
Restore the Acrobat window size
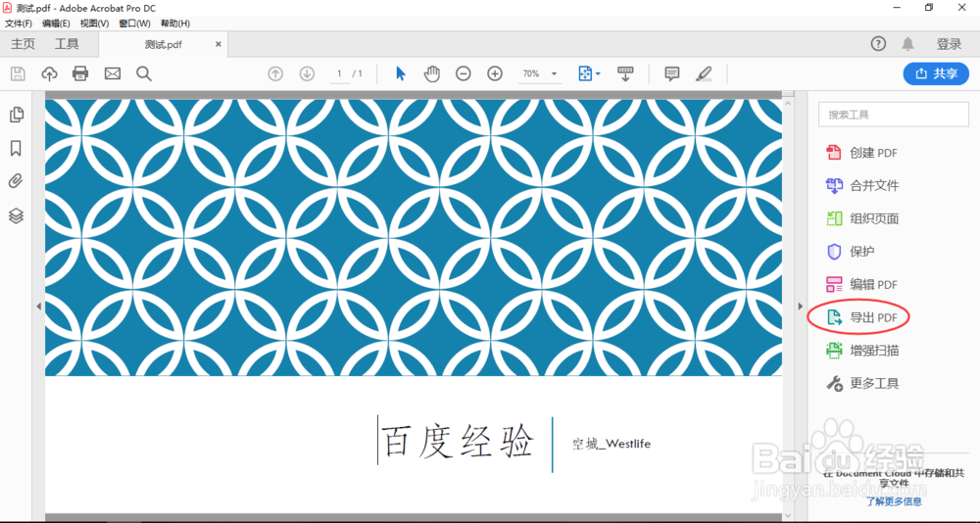click(929, 8)
